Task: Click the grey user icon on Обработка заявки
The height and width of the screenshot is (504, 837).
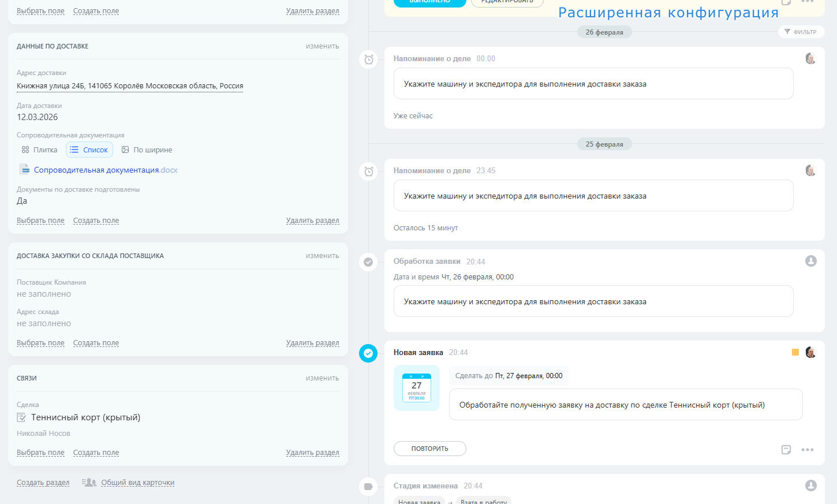Action: 811,261
